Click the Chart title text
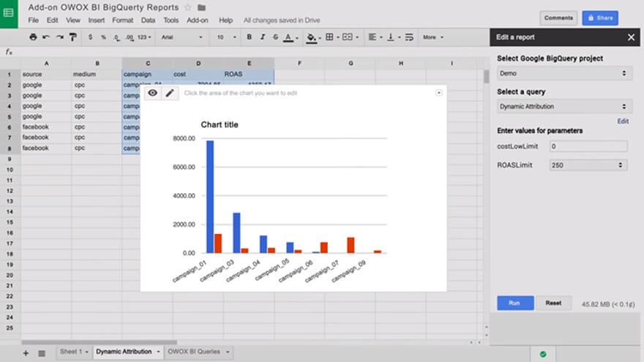Image resolution: width=644 pixels, height=362 pixels. [220, 125]
